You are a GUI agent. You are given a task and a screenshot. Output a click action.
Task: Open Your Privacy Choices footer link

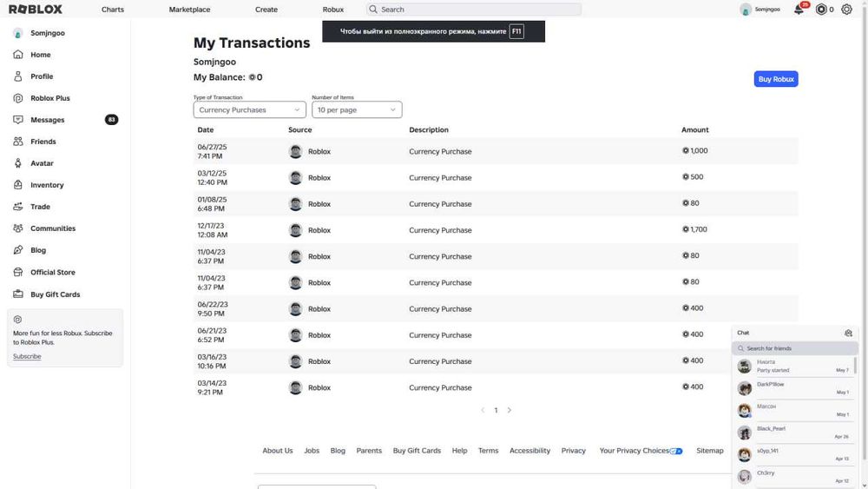[641, 451]
